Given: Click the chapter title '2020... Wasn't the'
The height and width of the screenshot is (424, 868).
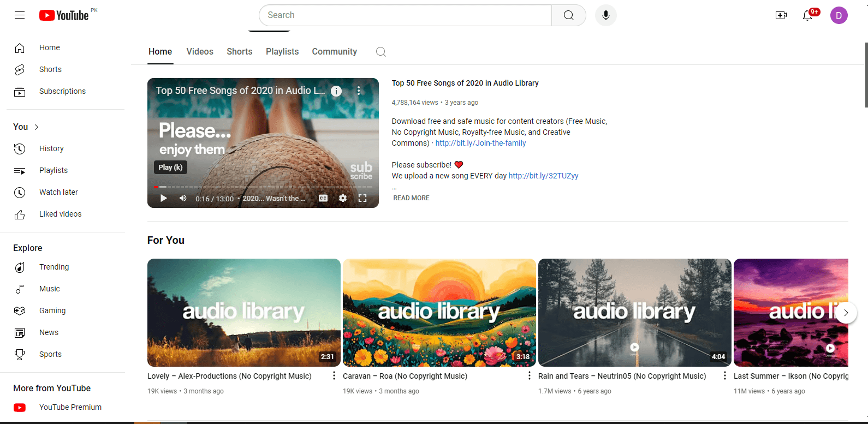Looking at the screenshot, I should coord(274,198).
